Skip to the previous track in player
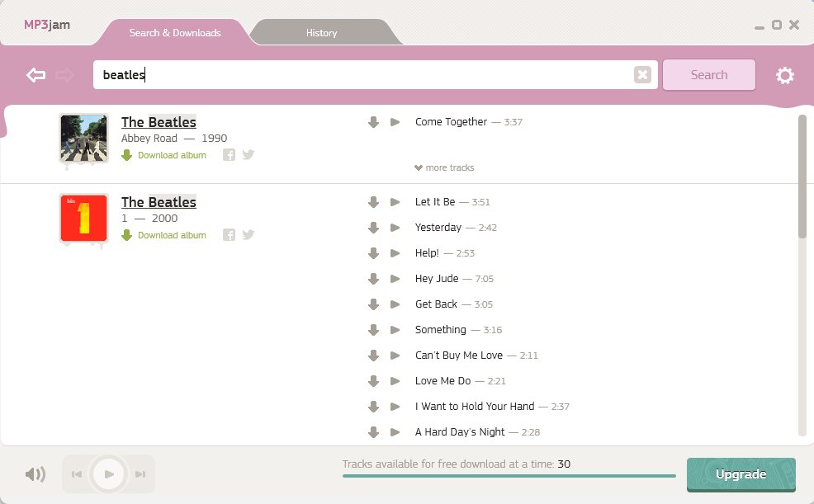This screenshot has width=814, height=504. 77,474
